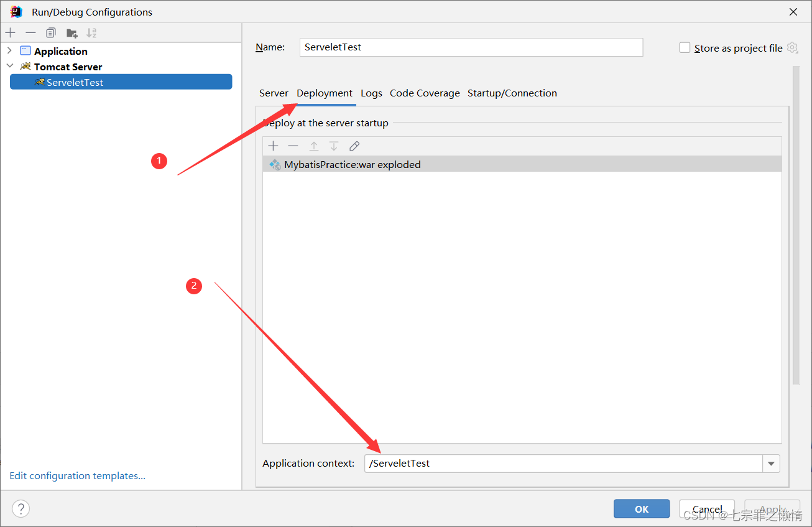Create a new configuration folder
The height and width of the screenshot is (527, 812).
point(72,32)
